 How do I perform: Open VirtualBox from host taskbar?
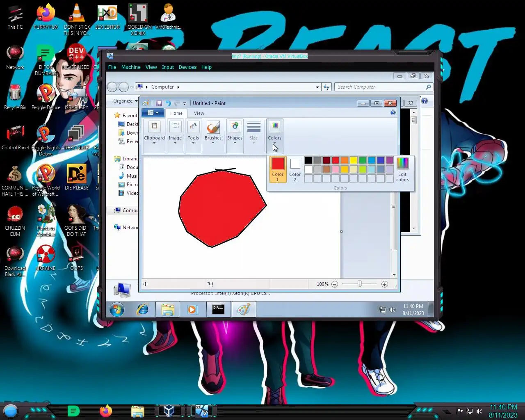coord(169,411)
